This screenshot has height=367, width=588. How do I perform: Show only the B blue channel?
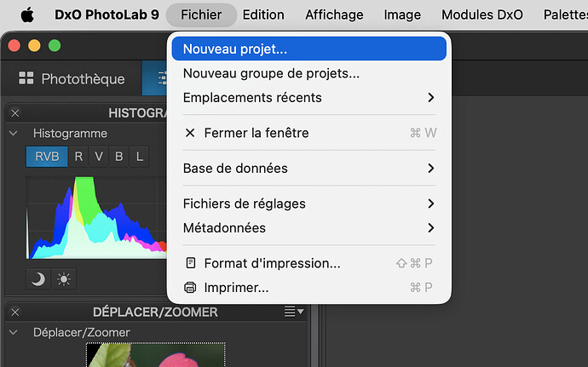[118, 157]
